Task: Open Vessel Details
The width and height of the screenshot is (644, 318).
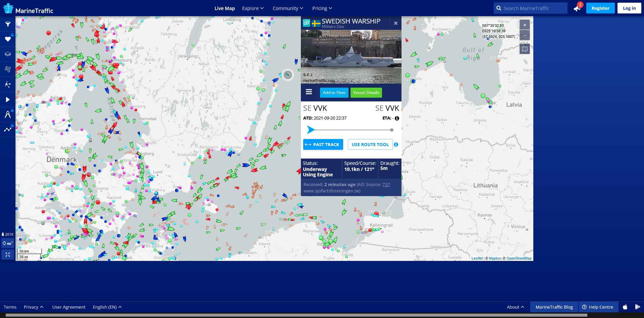Action: [366, 93]
